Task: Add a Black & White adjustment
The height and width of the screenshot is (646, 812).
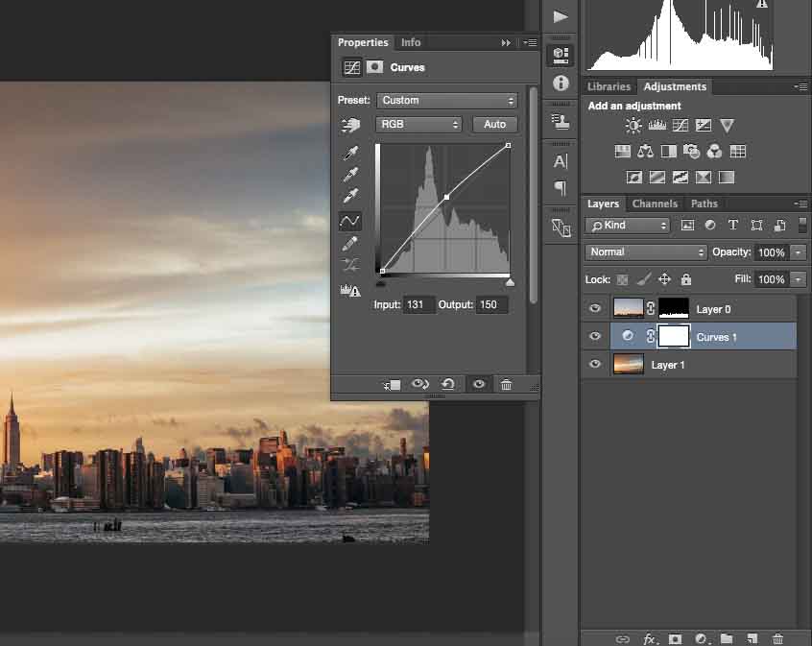Action: click(x=669, y=152)
